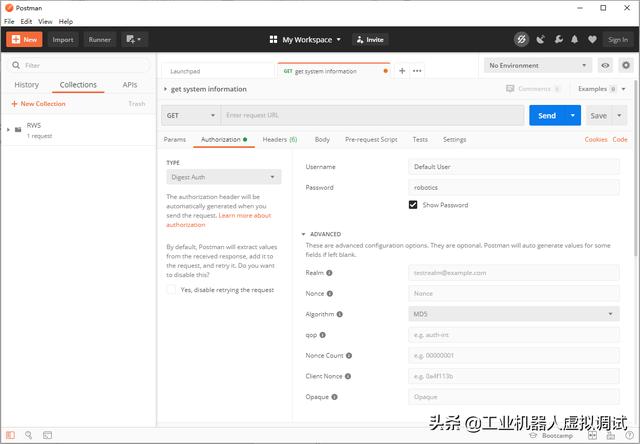The height and width of the screenshot is (444, 640).
Task: Open the Send button dropdown arrow
Action: pyautogui.click(x=573, y=115)
